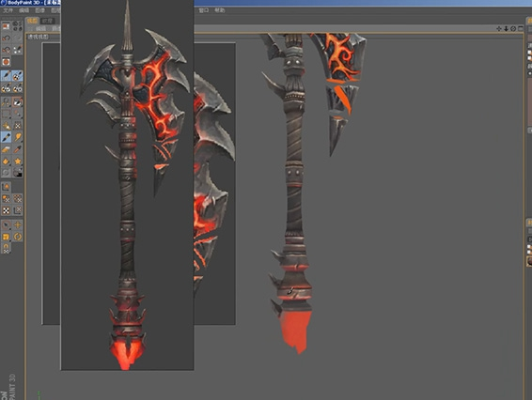Select the dashed rectangle selection tool

(x=6, y=114)
